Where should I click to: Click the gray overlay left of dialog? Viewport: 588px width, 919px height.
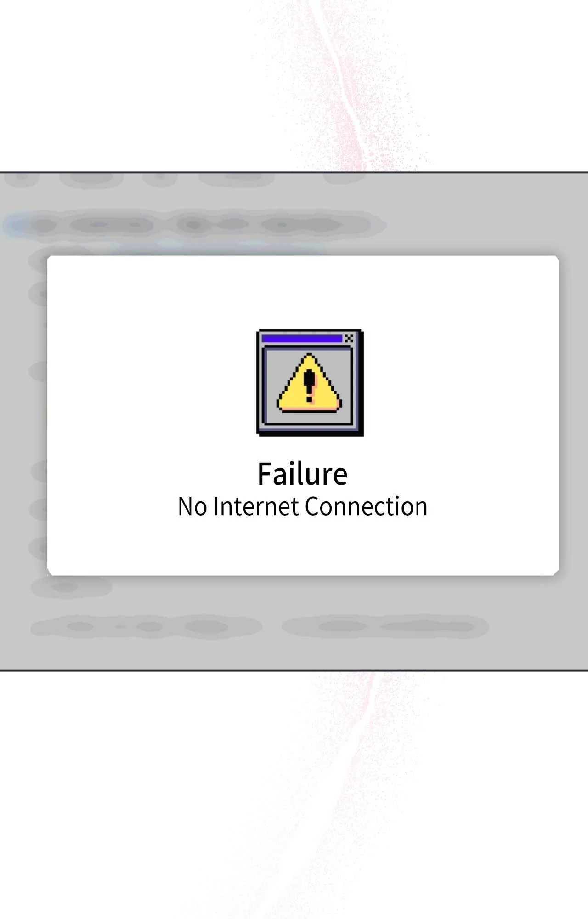coord(23,414)
